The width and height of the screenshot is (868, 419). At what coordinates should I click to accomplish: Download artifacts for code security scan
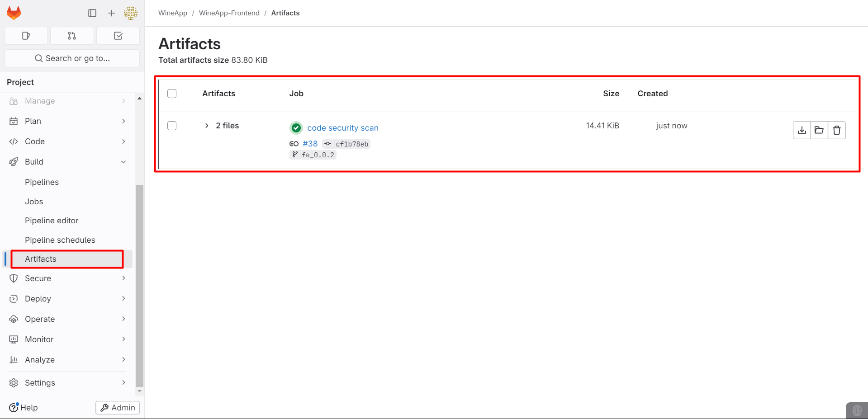[802, 130]
